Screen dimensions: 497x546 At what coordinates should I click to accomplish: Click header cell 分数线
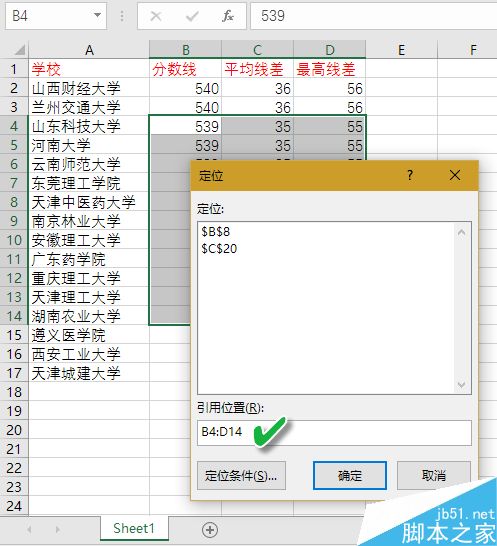point(185,69)
